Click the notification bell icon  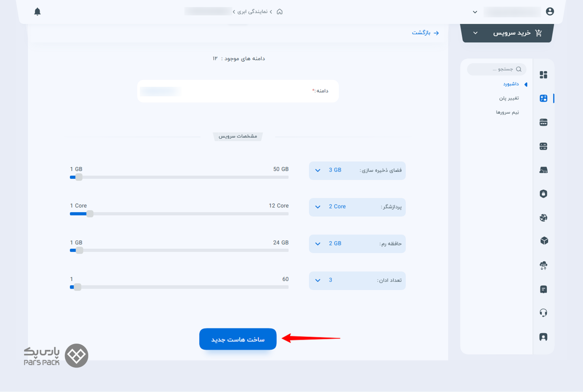click(37, 12)
